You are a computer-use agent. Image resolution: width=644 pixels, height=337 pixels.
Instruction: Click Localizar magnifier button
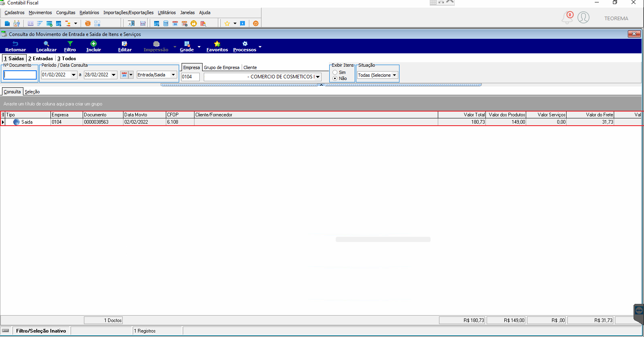coord(46,46)
